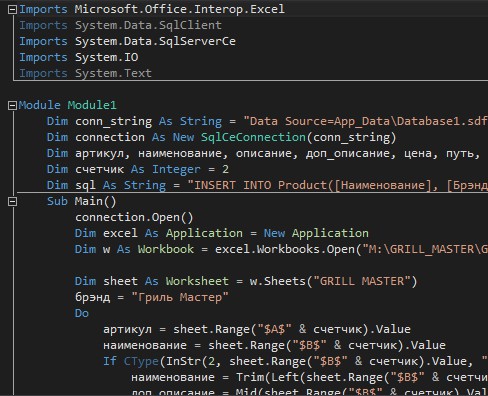
Task: Click 'доп_описание' in the Dim declaration line
Action: pyautogui.click(x=348, y=154)
